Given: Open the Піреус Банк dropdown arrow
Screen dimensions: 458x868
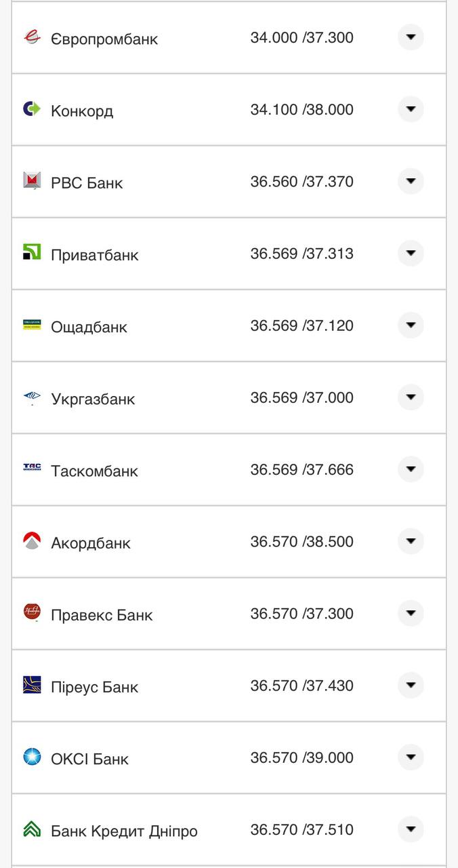Looking at the screenshot, I should 411,685.
